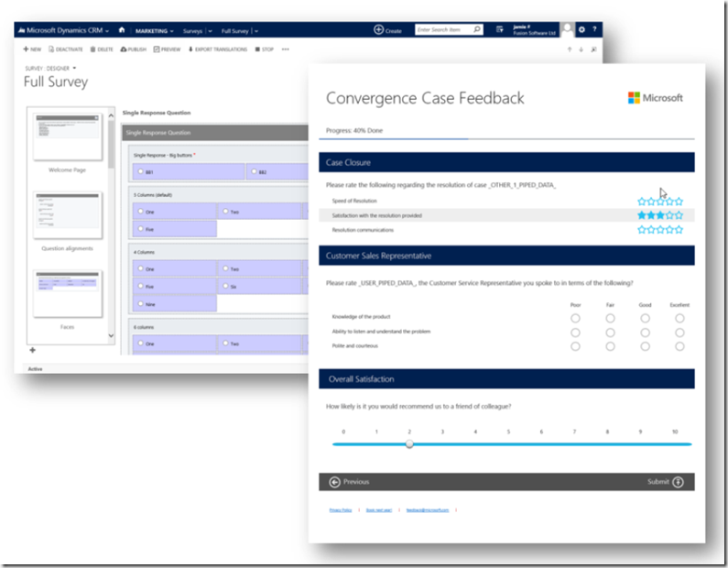Select the Welcome Page thumbnail
This screenshot has height=568, width=728.
pyautogui.click(x=68, y=137)
